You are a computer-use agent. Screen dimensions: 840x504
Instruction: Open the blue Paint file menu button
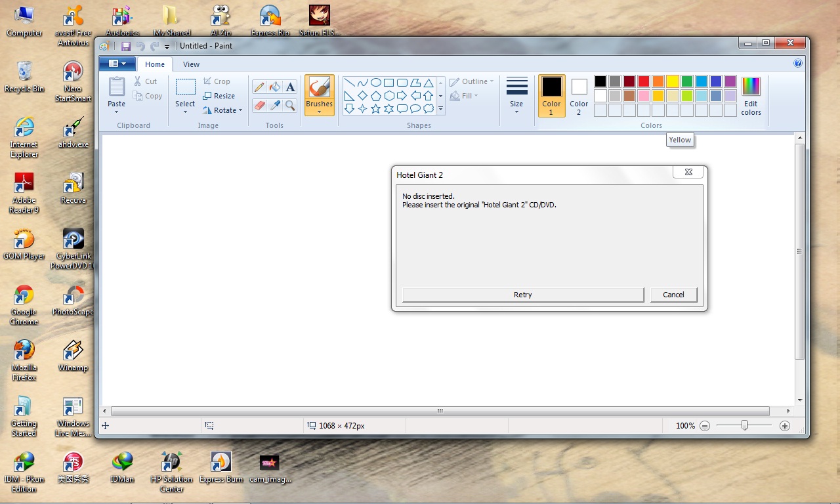point(117,64)
